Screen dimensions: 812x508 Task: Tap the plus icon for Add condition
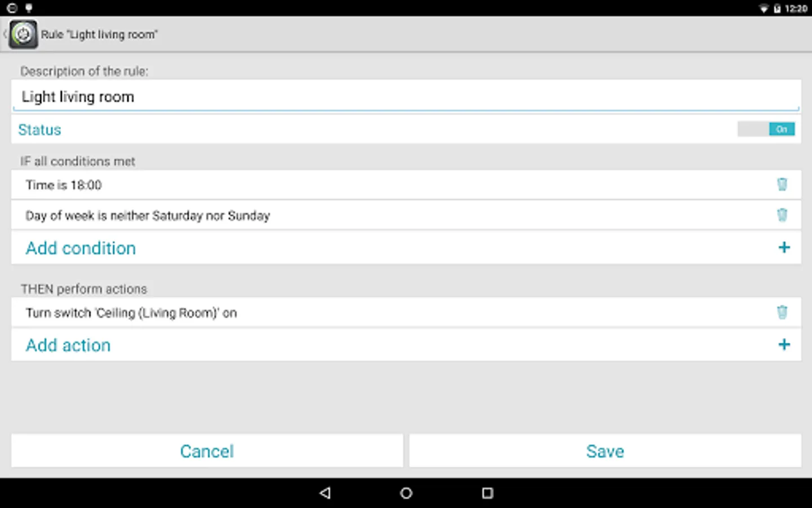coord(784,247)
